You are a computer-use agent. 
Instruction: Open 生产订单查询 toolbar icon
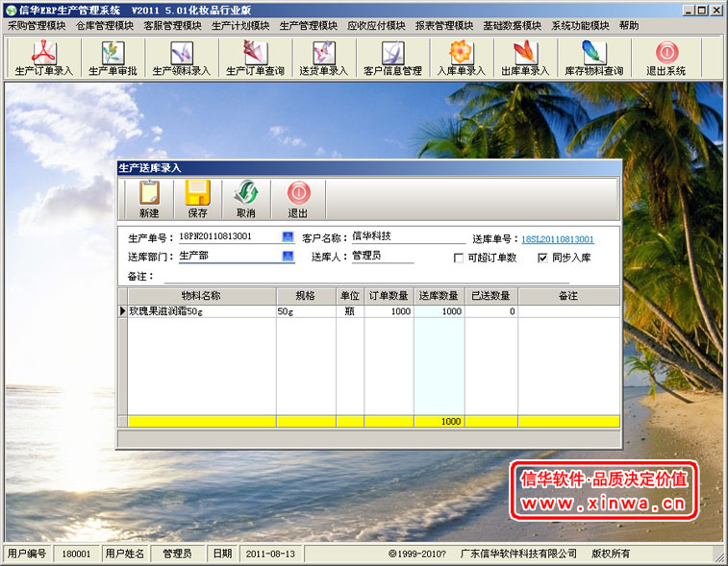point(255,58)
